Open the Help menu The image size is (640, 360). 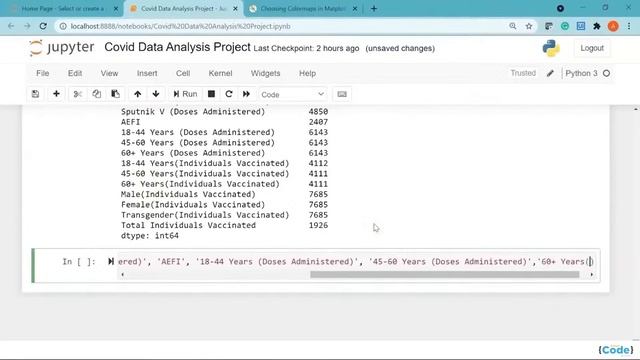point(307,73)
